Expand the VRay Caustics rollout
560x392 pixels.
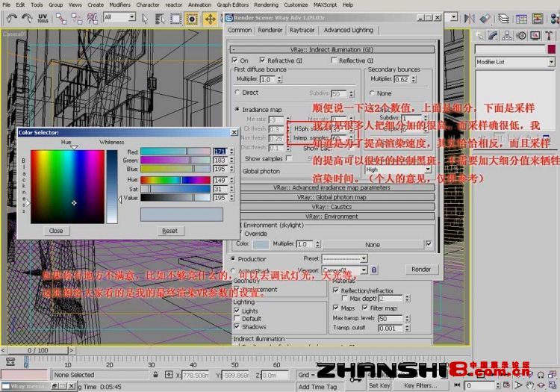[x=332, y=207]
